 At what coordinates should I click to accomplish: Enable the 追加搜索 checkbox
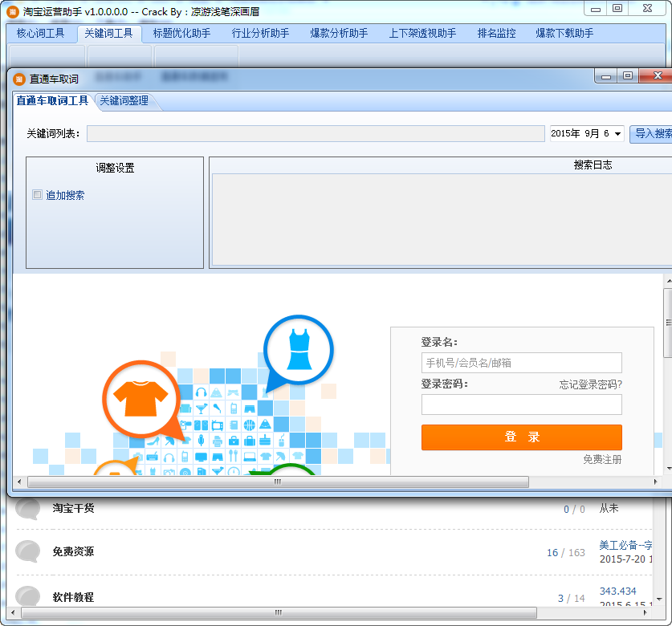click(37, 194)
